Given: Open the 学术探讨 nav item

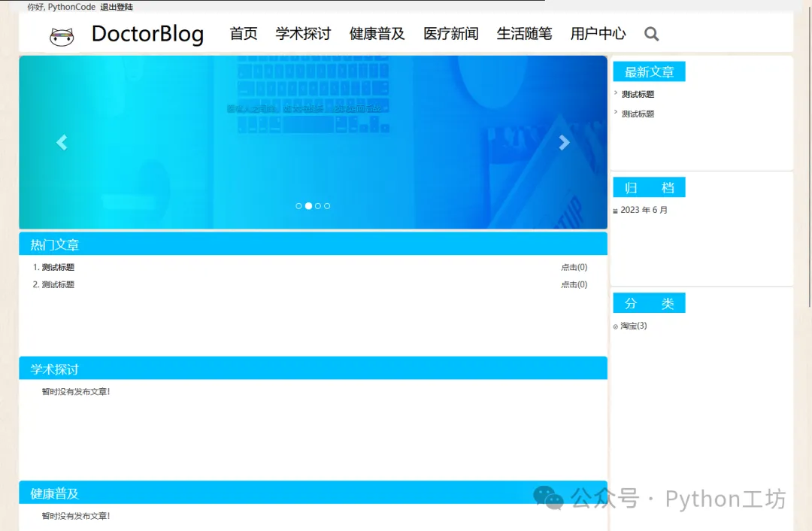Looking at the screenshot, I should tap(304, 34).
